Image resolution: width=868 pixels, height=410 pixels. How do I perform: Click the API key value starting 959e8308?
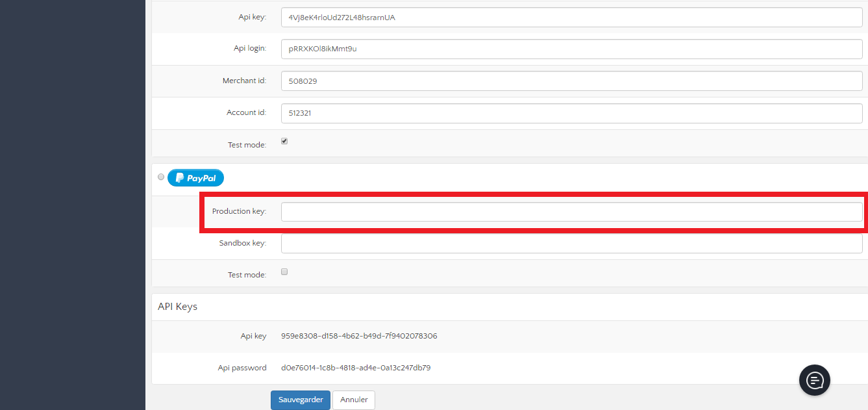359,337
